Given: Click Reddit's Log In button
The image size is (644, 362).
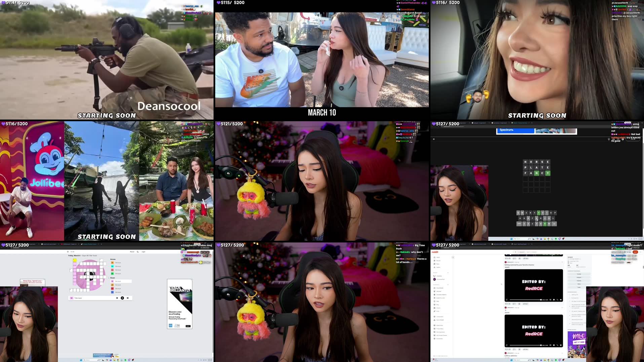Looking at the screenshot, I should [x=635, y=252].
